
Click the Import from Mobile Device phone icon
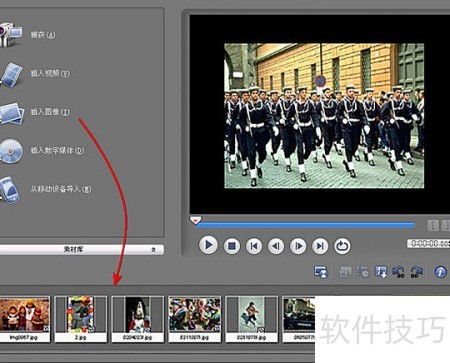point(9,190)
